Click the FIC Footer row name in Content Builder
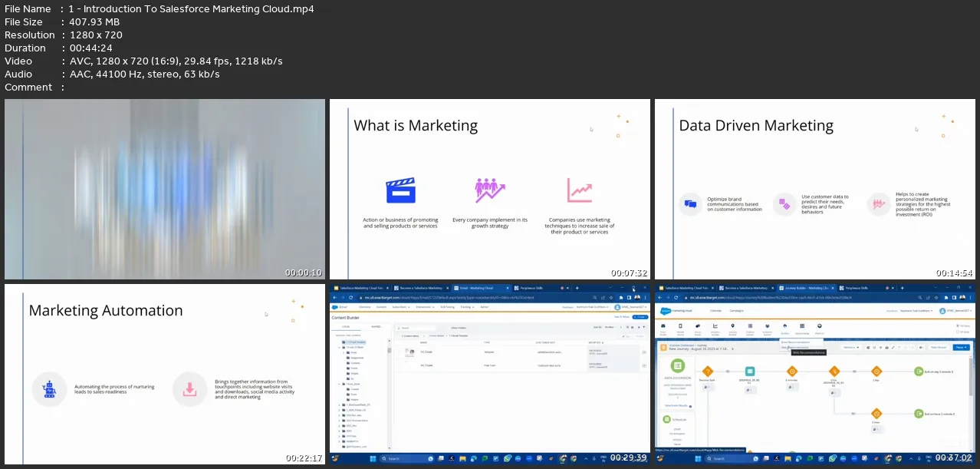980x469 pixels. (x=427, y=365)
